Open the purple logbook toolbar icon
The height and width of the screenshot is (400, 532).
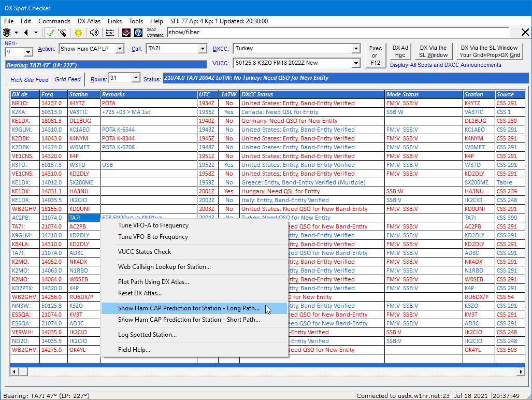coord(126,32)
